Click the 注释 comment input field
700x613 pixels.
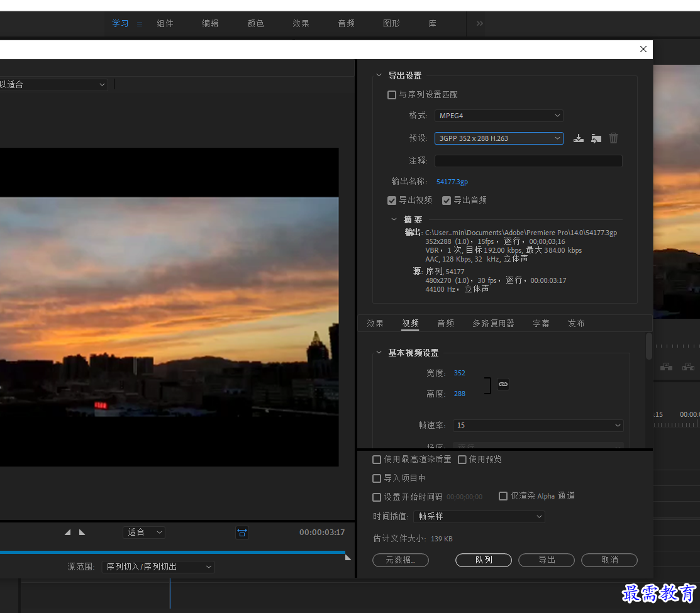tap(528, 161)
